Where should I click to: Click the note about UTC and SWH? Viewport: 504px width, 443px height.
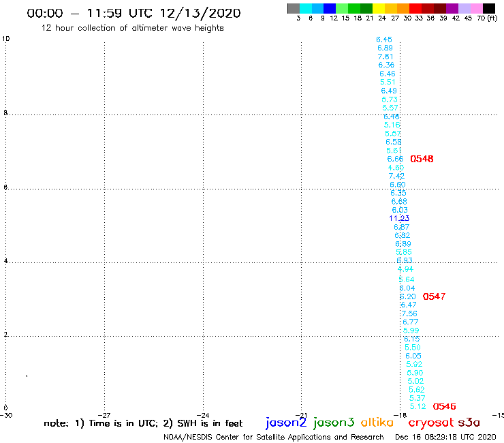tap(143, 423)
